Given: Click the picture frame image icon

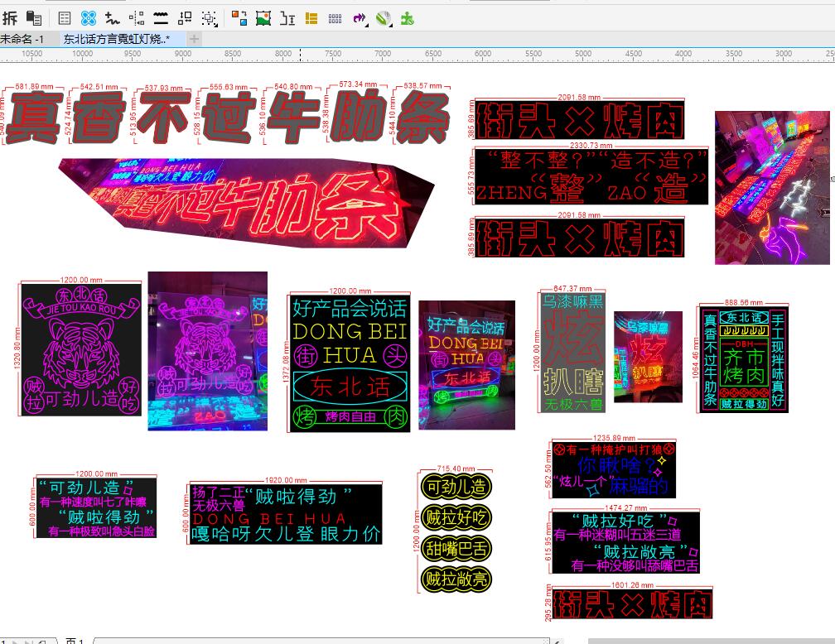Looking at the screenshot, I should [263, 17].
